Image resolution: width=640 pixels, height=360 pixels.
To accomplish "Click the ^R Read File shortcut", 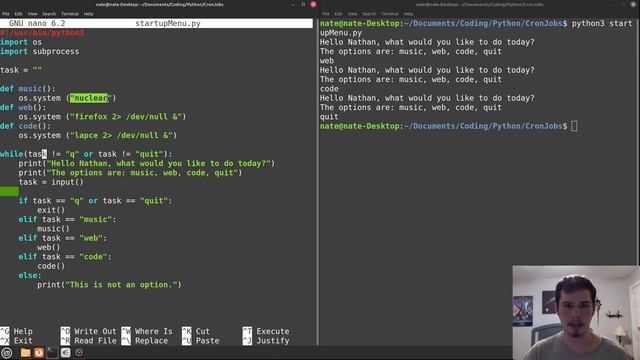I will click(89, 340).
